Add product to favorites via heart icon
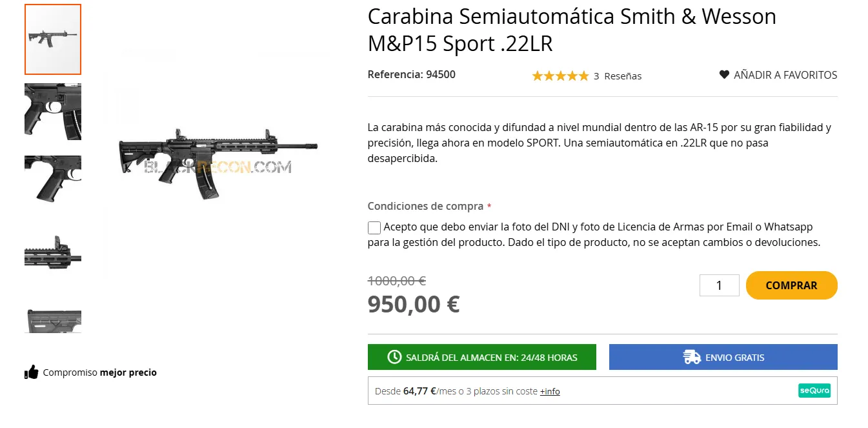The width and height of the screenshot is (868, 428). pyautogui.click(x=723, y=74)
